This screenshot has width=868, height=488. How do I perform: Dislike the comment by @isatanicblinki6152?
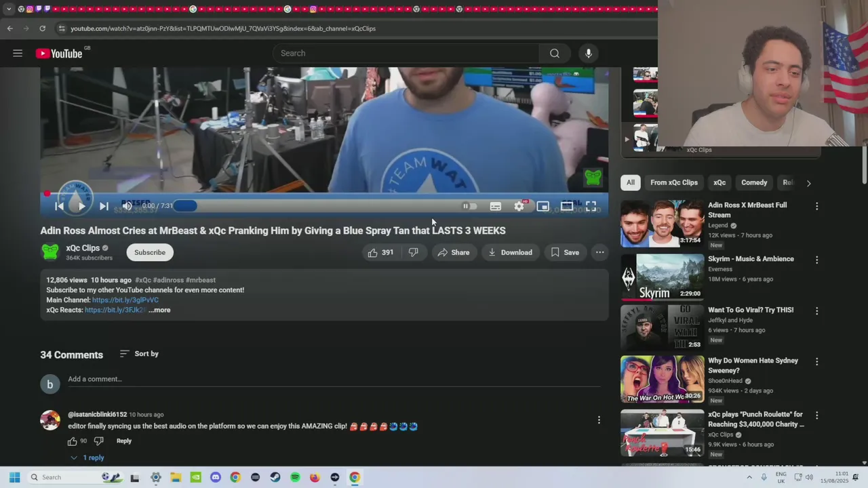98,441
